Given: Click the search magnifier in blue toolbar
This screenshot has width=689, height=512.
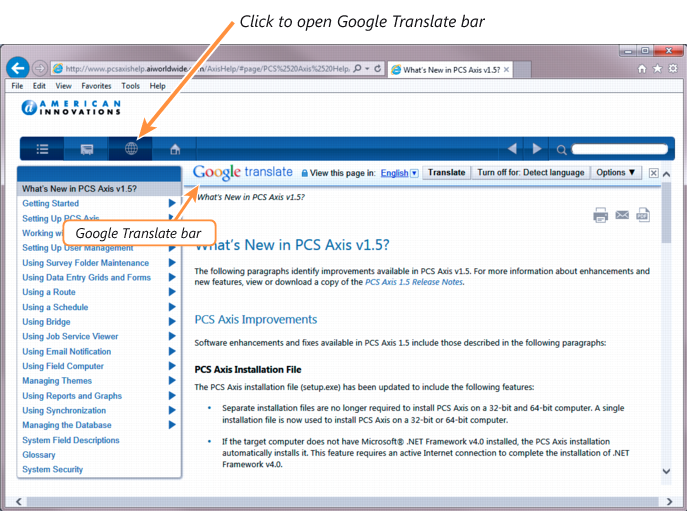Looking at the screenshot, I should pyautogui.click(x=561, y=150).
